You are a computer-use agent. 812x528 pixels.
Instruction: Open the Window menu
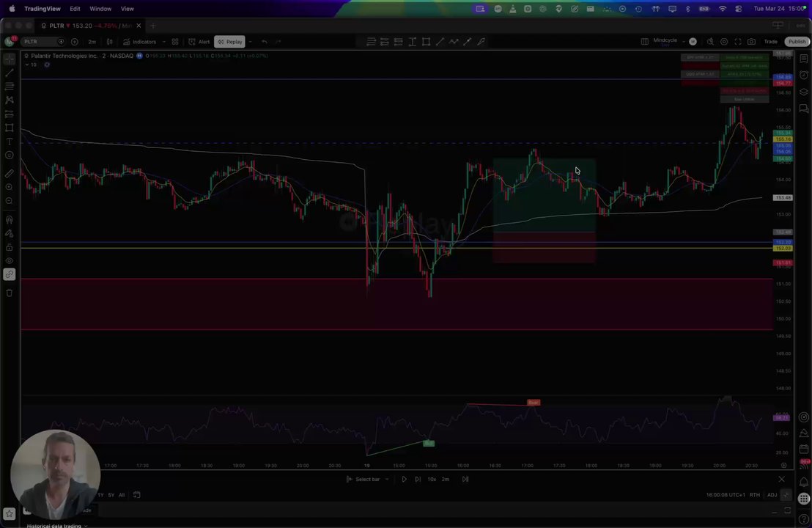[x=100, y=9]
